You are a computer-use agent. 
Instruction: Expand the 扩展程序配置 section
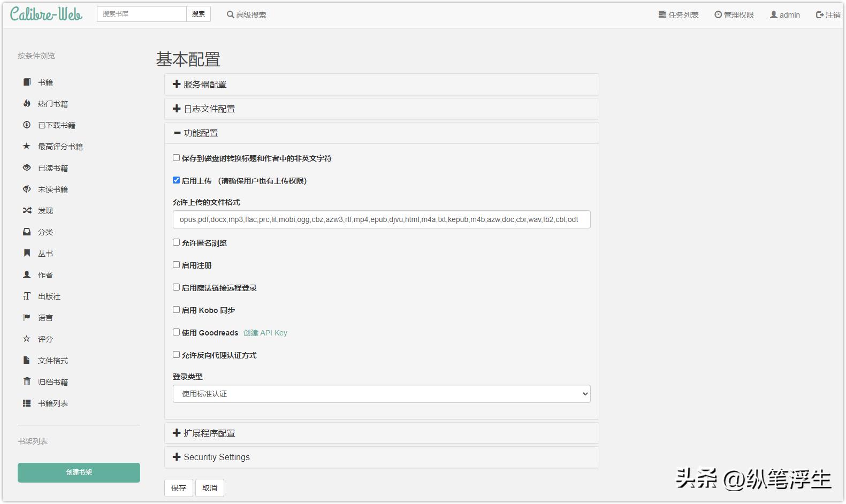tap(382, 433)
